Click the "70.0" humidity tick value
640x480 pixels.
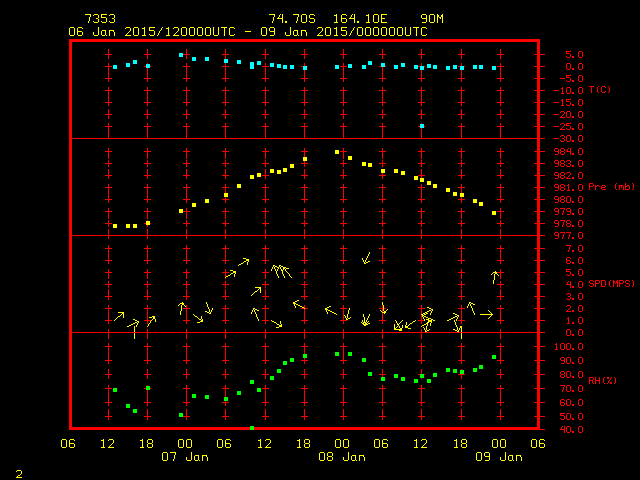pos(571,389)
